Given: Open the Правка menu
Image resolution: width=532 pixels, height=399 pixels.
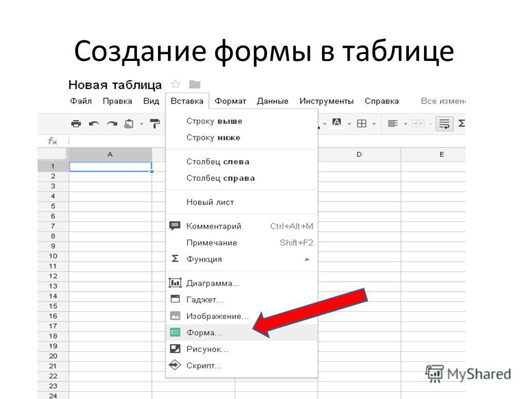Looking at the screenshot, I should [x=117, y=101].
